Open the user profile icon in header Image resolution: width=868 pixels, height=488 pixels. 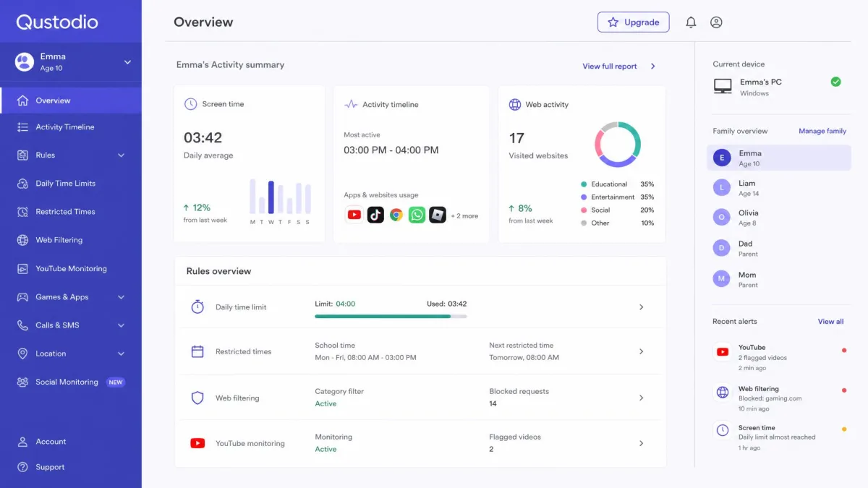tap(716, 22)
